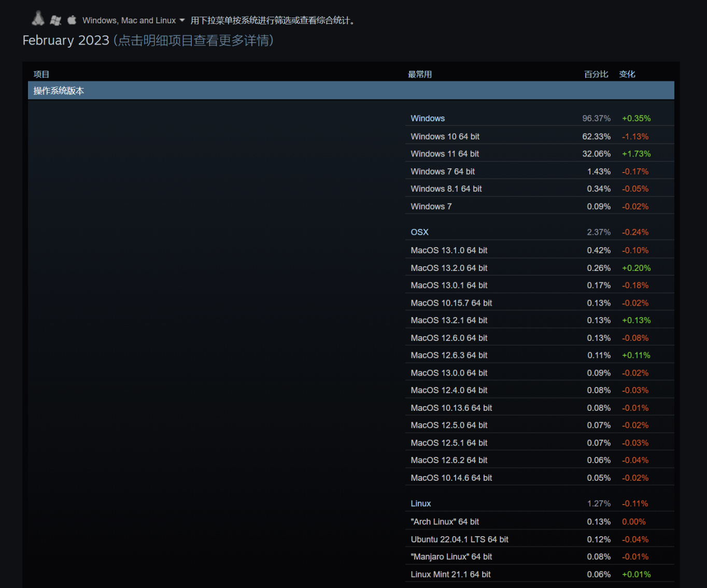Click the Windows 7 0.09% row label
The image size is (707, 588).
tap(431, 206)
